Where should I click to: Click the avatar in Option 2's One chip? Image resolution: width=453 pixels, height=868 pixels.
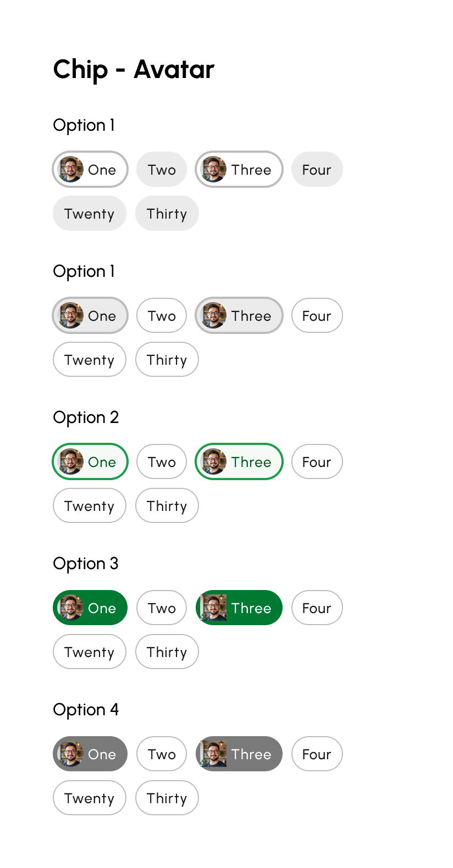pos(71,461)
